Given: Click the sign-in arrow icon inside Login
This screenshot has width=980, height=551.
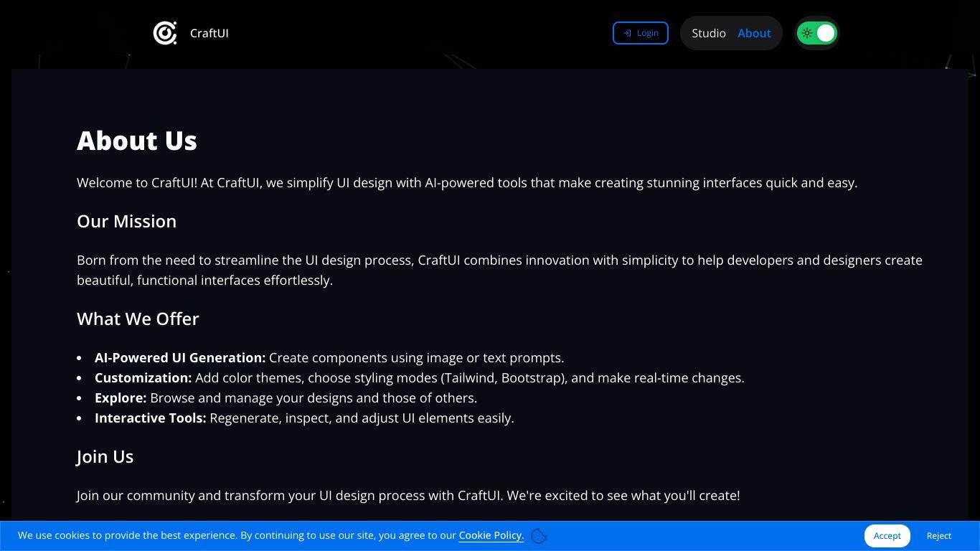Looking at the screenshot, I should [x=627, y=33].
